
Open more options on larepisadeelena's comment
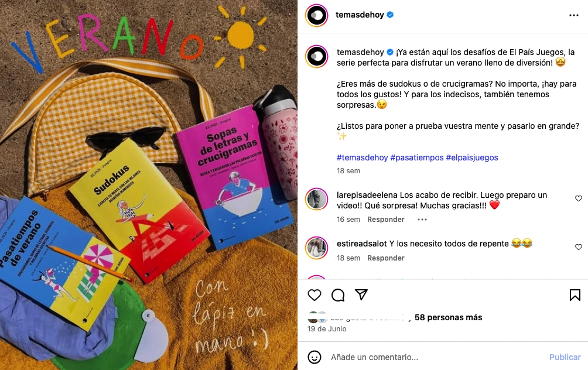(x=422, y=220)
